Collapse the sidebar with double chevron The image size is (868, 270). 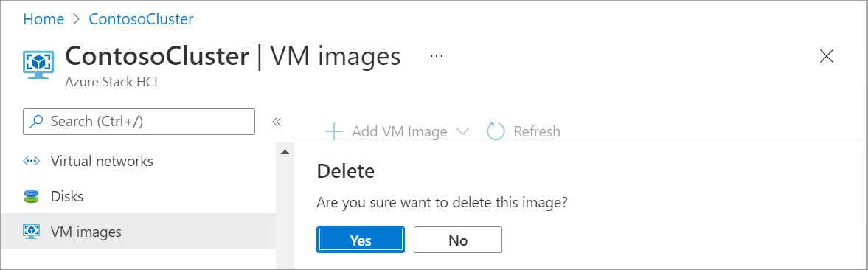pos(277,122)
